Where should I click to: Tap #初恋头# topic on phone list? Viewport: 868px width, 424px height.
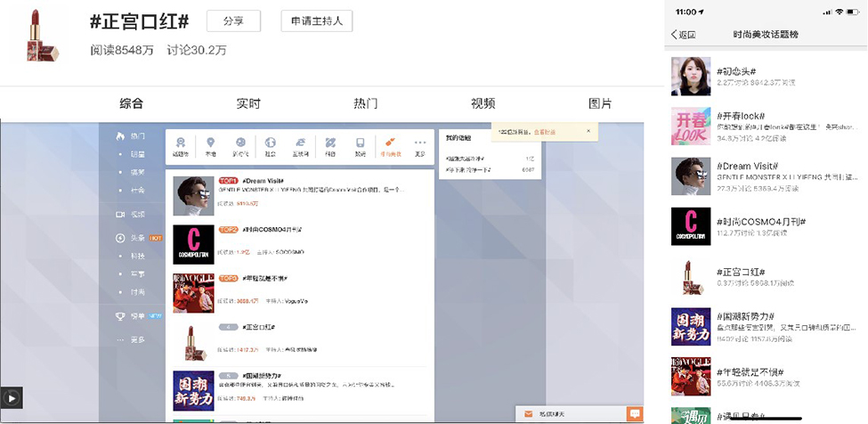[736, 71]
